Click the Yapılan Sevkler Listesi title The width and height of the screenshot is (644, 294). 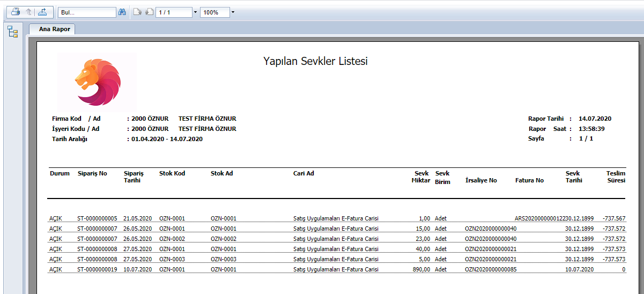click(x=315, y=61)
